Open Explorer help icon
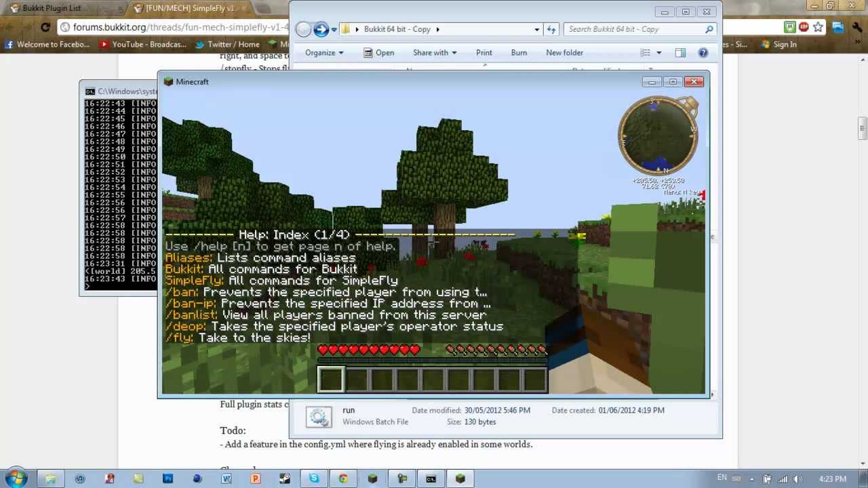 click(x=703, y=53)
